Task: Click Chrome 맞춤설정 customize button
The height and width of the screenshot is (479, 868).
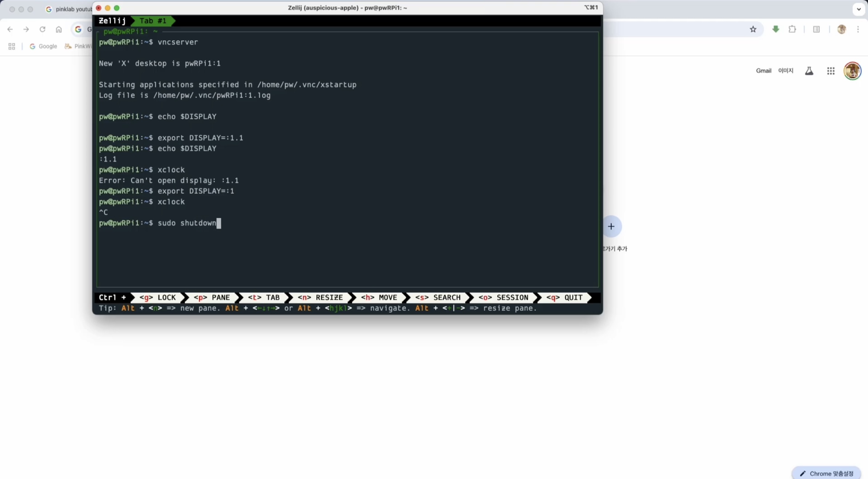Action: 826,473
